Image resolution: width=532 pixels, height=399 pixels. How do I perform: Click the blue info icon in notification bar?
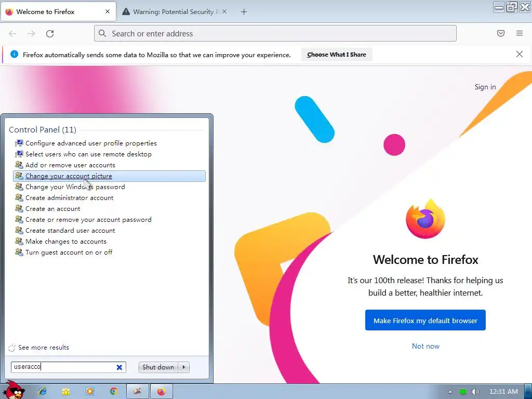(x=14, y=54)
